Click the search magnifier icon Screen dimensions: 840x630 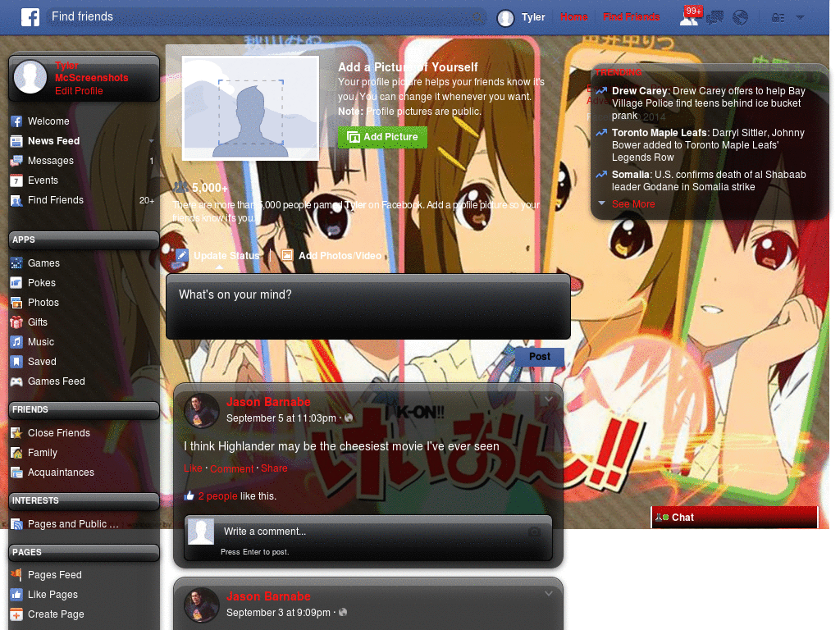tap(477, 18)
